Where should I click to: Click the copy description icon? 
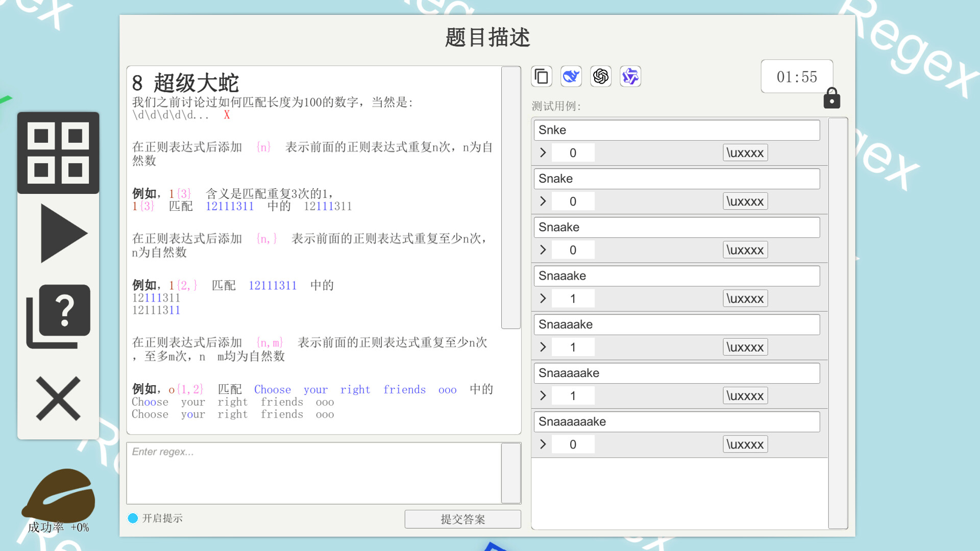[x=542, y=77]
